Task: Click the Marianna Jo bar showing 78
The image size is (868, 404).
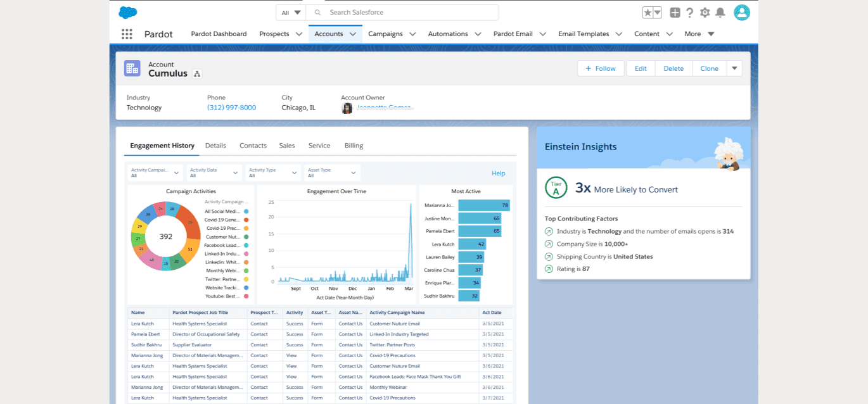Action: point(484,205)
